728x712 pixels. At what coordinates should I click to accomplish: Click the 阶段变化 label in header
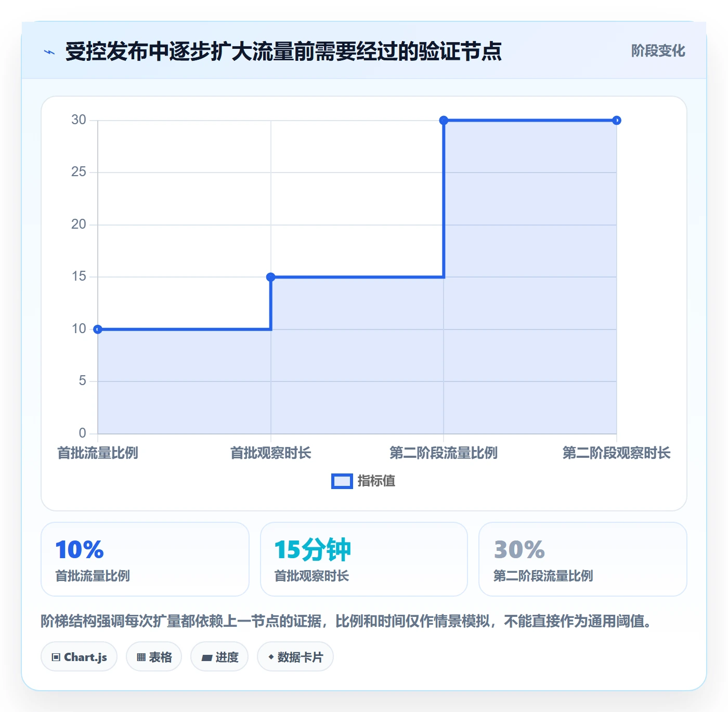(658, 51)
